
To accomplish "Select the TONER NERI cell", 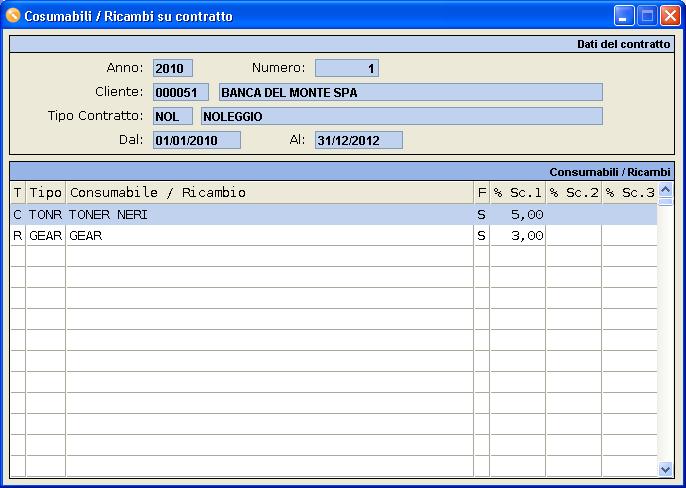I will (270, 214).
